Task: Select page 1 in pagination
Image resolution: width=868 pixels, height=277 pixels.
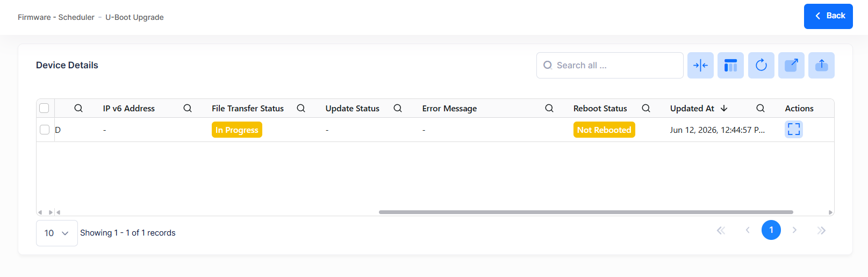Action: point(771,230)
